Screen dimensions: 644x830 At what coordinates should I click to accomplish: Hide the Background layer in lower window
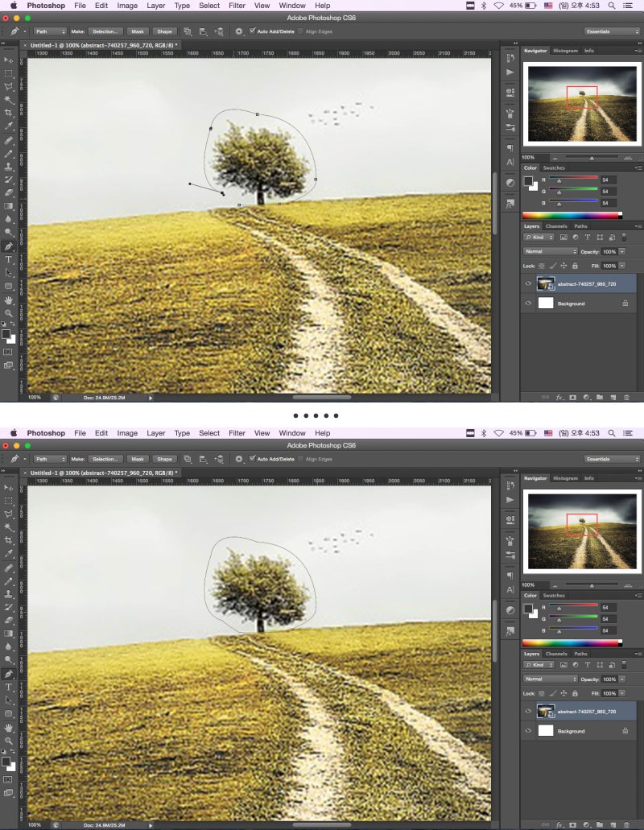(527, 731)
